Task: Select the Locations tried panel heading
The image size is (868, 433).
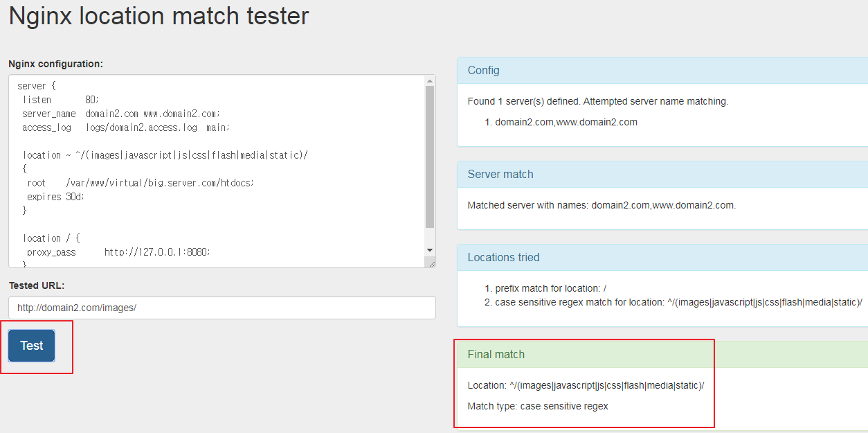Action: [503, 258]
